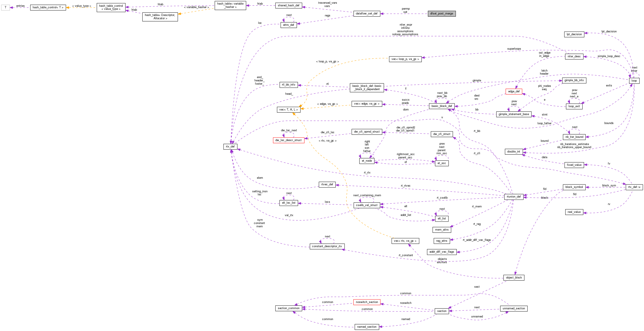The height and width of the screenshot is (331, 644).
Task: Open vec< edge, va_gc > node
Action: point(366,104)
